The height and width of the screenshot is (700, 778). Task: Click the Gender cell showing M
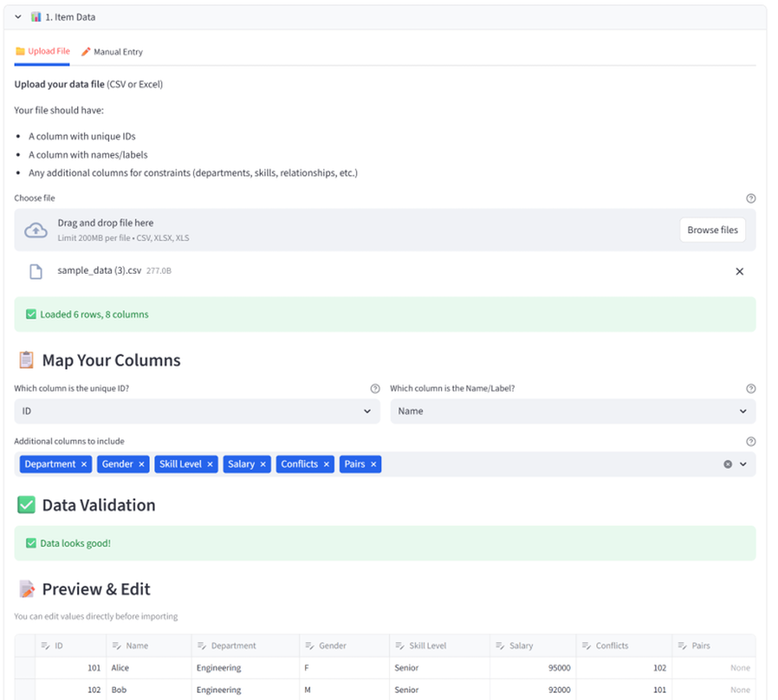pos(345,690)
